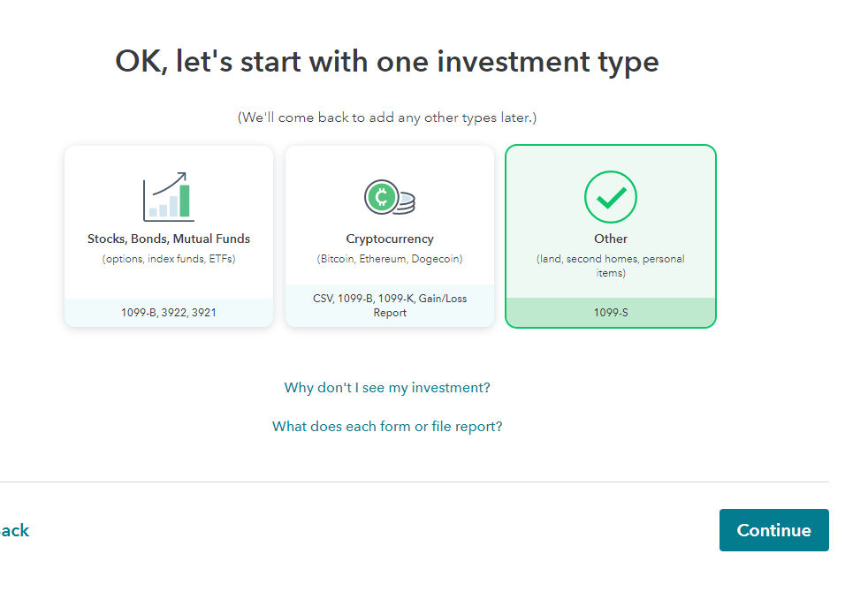
Task: Click the bar chart growth icon
Action: click(x=169, y=197)
